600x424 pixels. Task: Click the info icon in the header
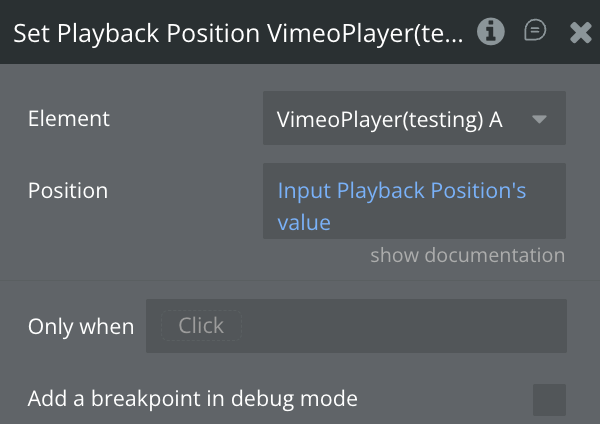point(490,32)
